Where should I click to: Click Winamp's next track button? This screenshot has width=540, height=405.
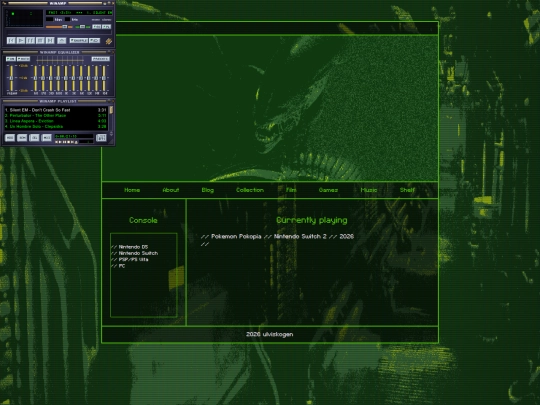(50, 41)
